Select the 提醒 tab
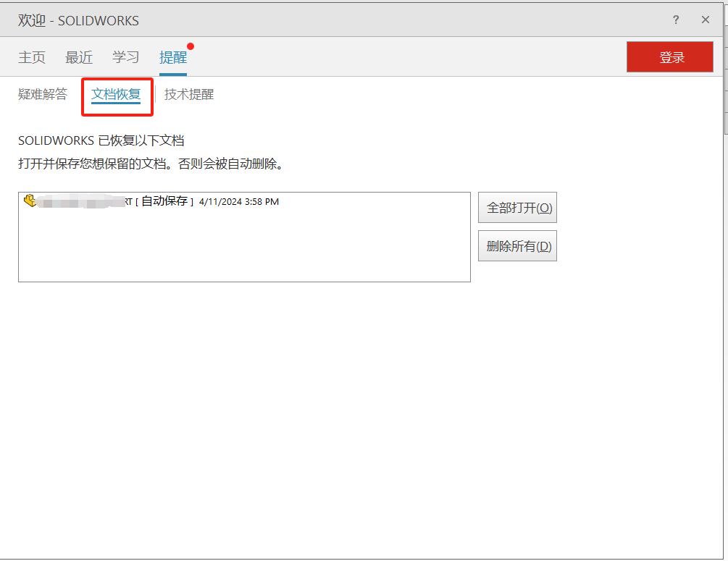The width and height of the screenshot is (728, 561). click(173, 58)
